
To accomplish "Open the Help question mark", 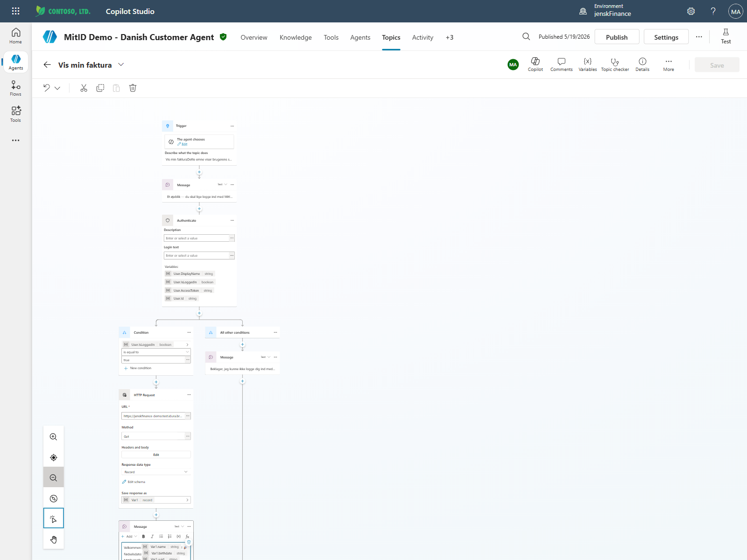I will tap(713, 11).
